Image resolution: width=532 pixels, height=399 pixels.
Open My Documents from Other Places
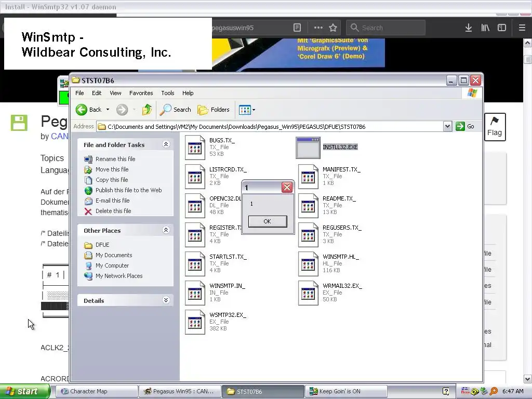[x=114, y=255]
